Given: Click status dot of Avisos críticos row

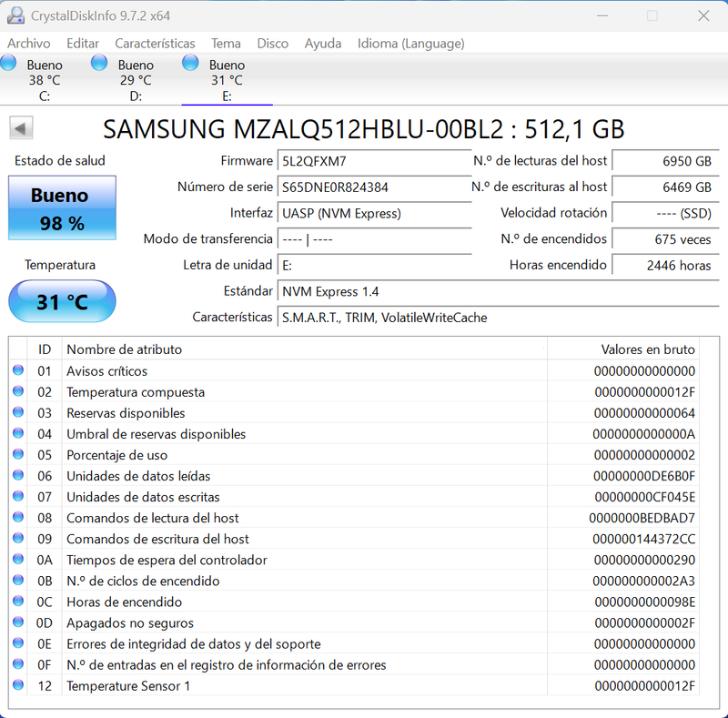Looking at the screenshot, I should (x=18, y=370).
